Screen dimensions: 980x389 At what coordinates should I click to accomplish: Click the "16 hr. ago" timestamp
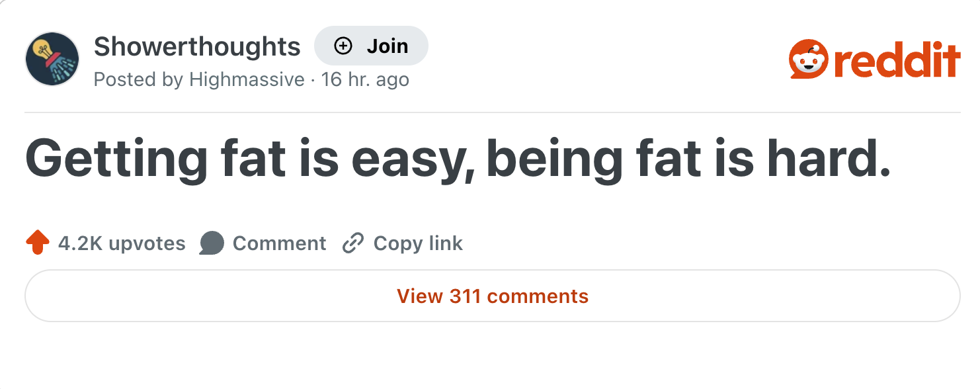pyautogui.click(x=365, y=80)
